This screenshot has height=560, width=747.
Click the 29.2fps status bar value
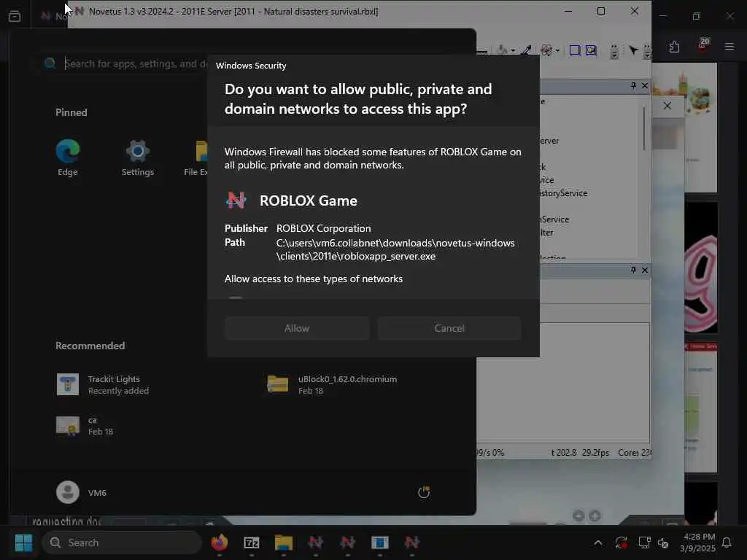(x=595, y=452)
